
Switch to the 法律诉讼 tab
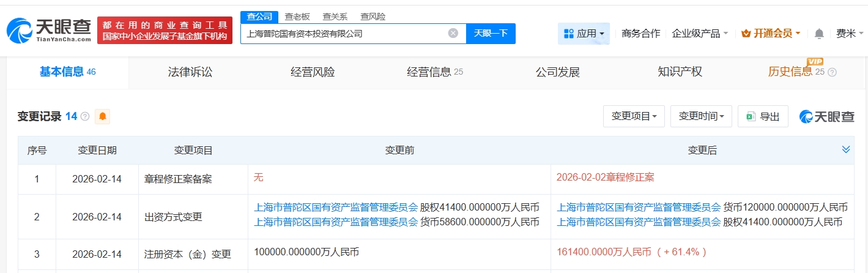pos(190,72)
